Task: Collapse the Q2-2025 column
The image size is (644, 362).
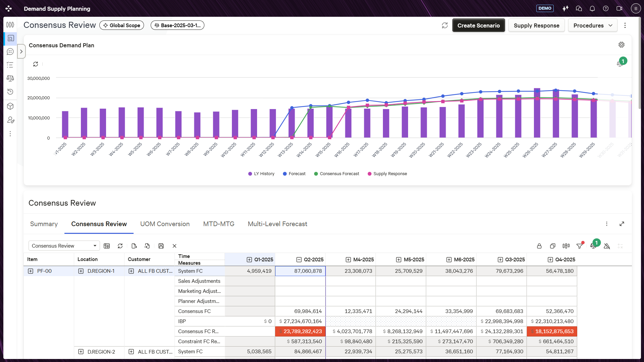Action: click(x=299, y=260)
